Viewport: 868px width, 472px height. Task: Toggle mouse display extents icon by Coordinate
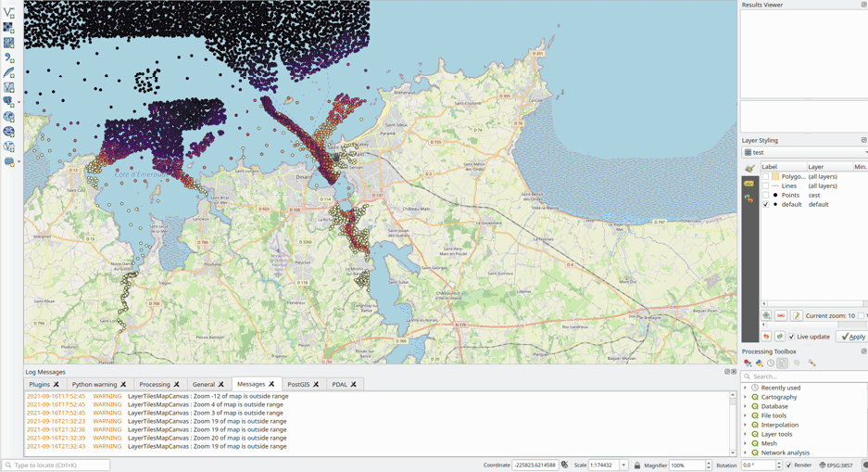pos(564,465)
